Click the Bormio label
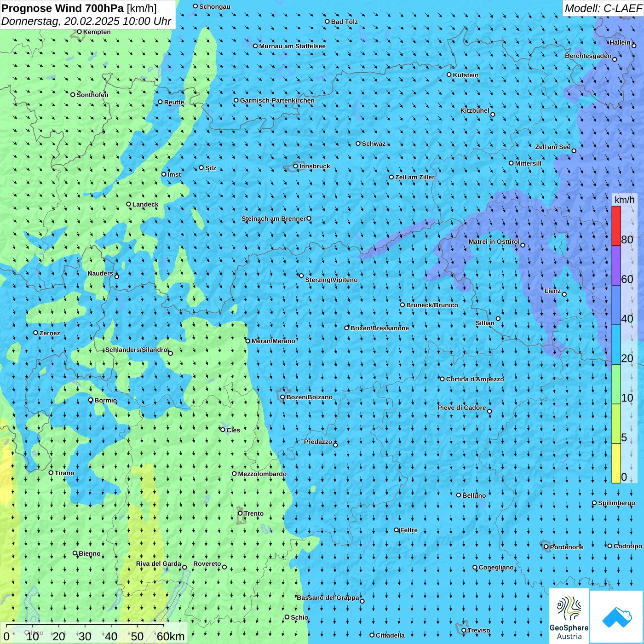Viewport: 644px width, 644px height. pyautogui.click(x=105, y=400)
